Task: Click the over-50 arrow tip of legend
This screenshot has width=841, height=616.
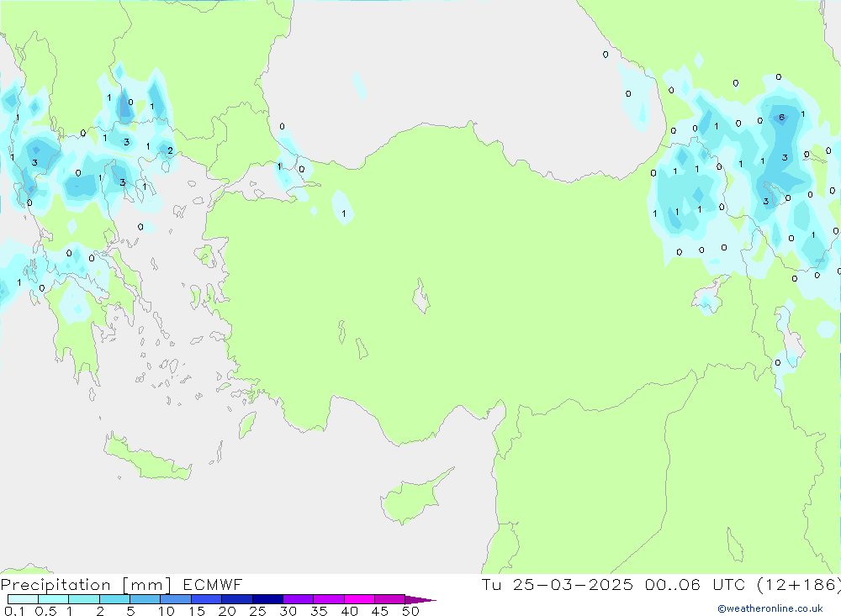Action: (x=421, y=600)
